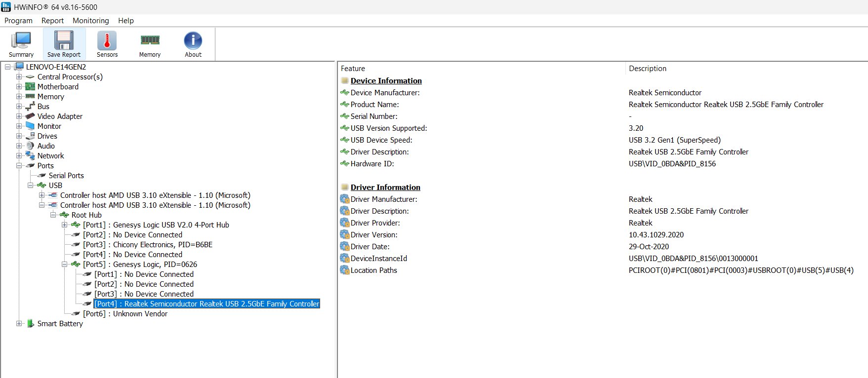
Task: Expand the Genesys Logic USB V2.0 4-Port Hub
Action: 64,225
